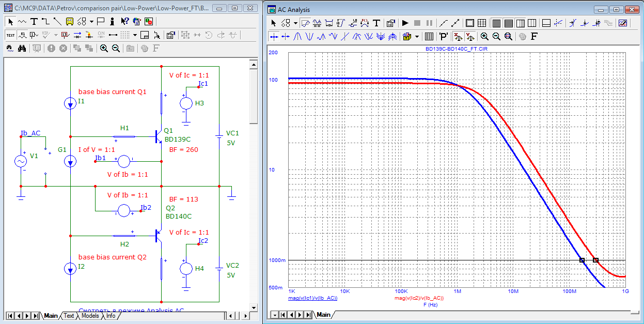
Task: Select Text tool in AC Analysis toolbar
Action: point(376,23)
